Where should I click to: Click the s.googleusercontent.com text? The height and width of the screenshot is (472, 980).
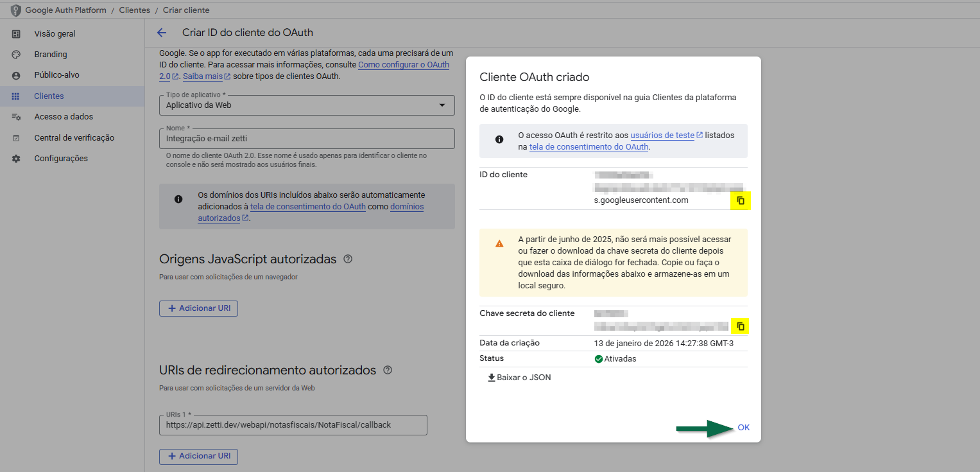641,200
